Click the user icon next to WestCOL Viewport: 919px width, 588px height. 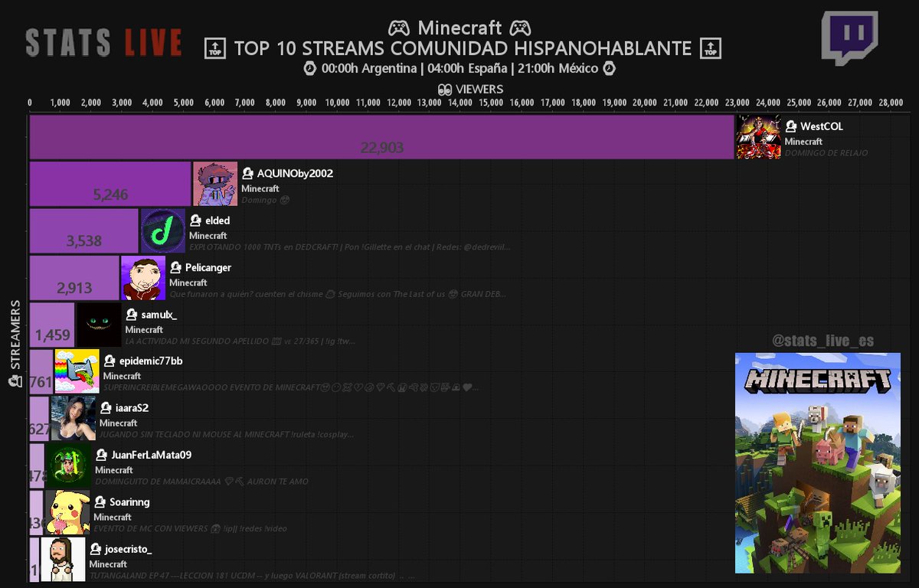(790, 126)
